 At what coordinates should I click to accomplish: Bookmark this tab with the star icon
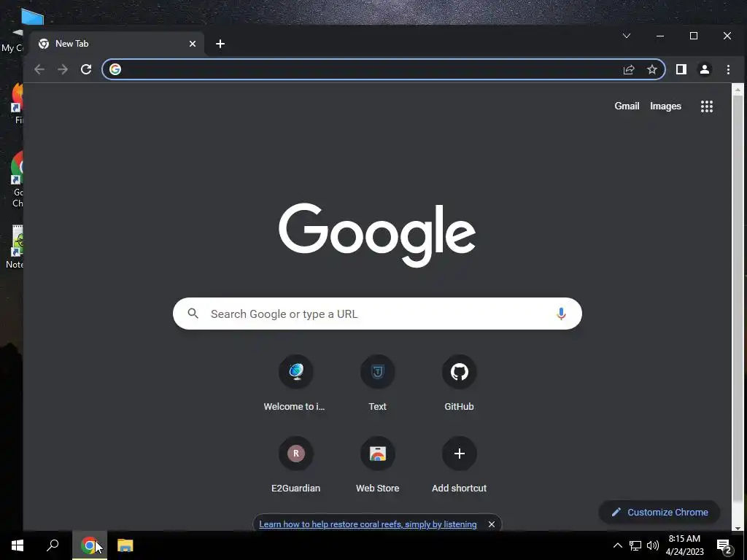click(x=651, y=69)
